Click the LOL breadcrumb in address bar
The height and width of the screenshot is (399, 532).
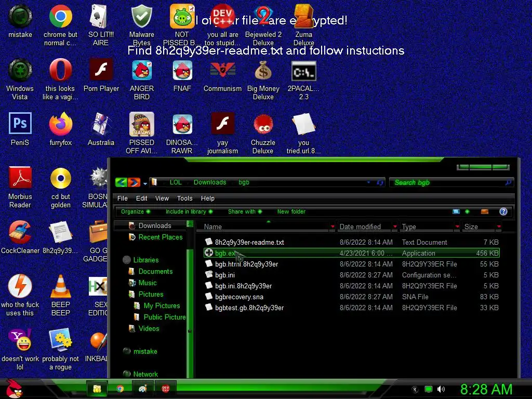click(x=176, y=182)
